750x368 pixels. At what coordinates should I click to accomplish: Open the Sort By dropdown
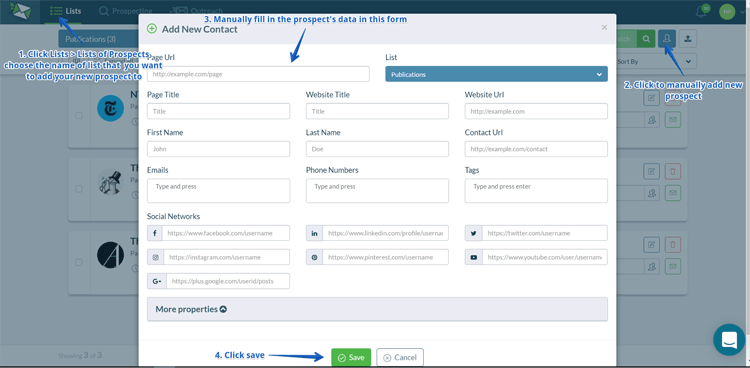tap(655, 61)
